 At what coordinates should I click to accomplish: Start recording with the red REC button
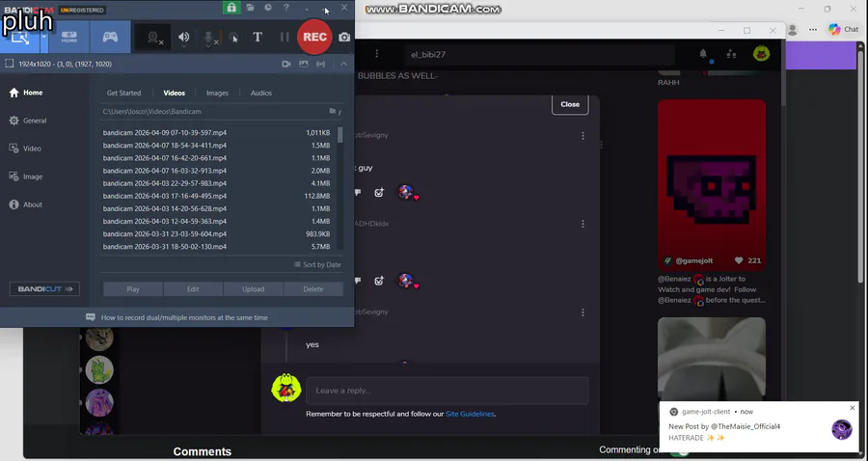[x=314, y=37]
